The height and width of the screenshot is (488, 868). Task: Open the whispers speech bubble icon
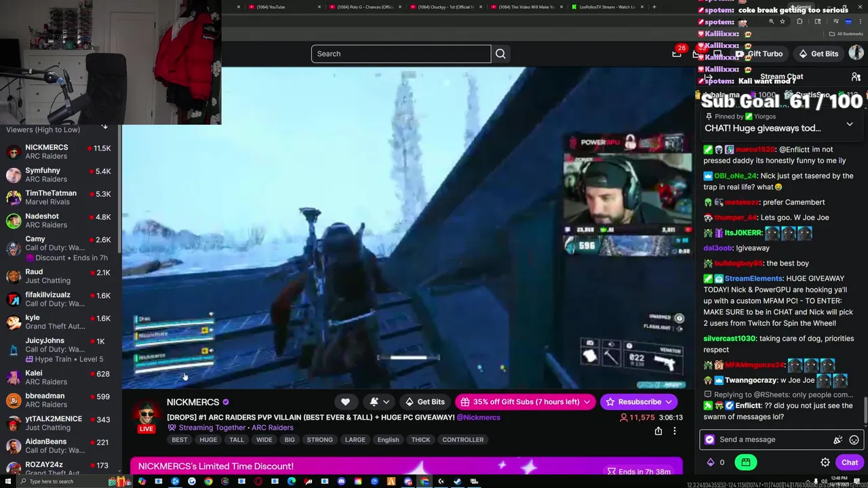(x=717, y=54)
